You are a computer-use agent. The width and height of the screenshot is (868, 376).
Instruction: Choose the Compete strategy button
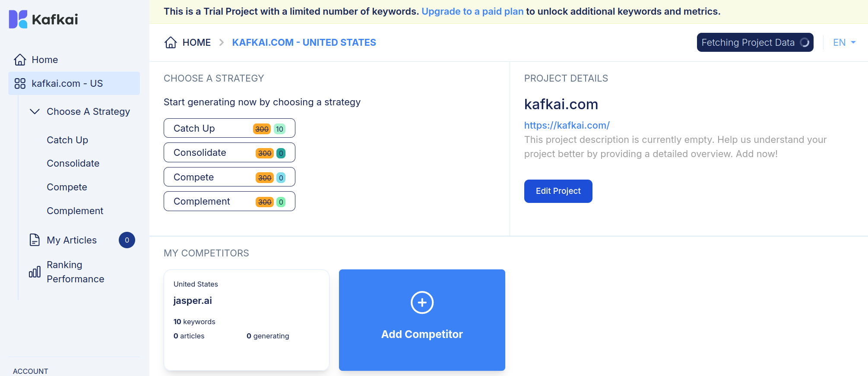click(x=229, y=177)
